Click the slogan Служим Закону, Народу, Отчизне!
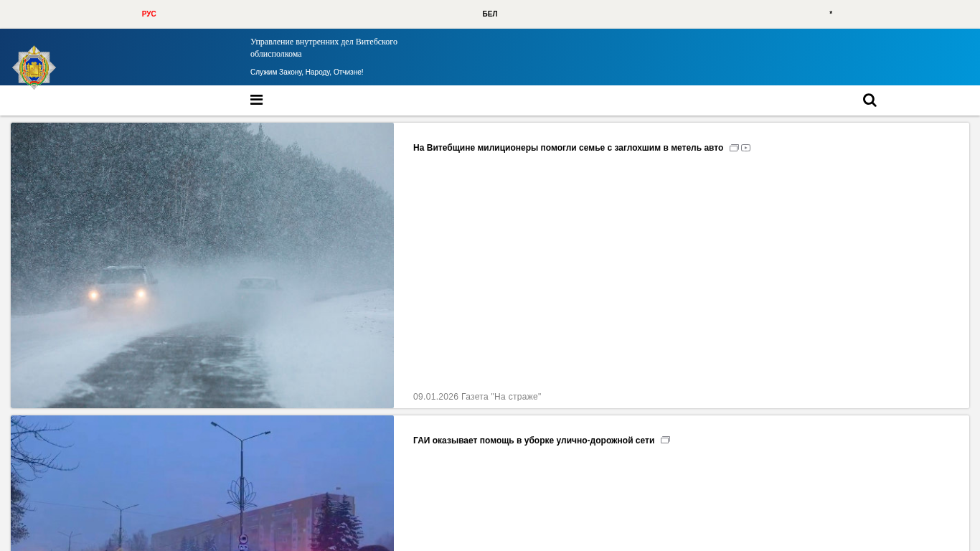Image resolution: width=980 pixels, height=551 pixels. point(307,72)
